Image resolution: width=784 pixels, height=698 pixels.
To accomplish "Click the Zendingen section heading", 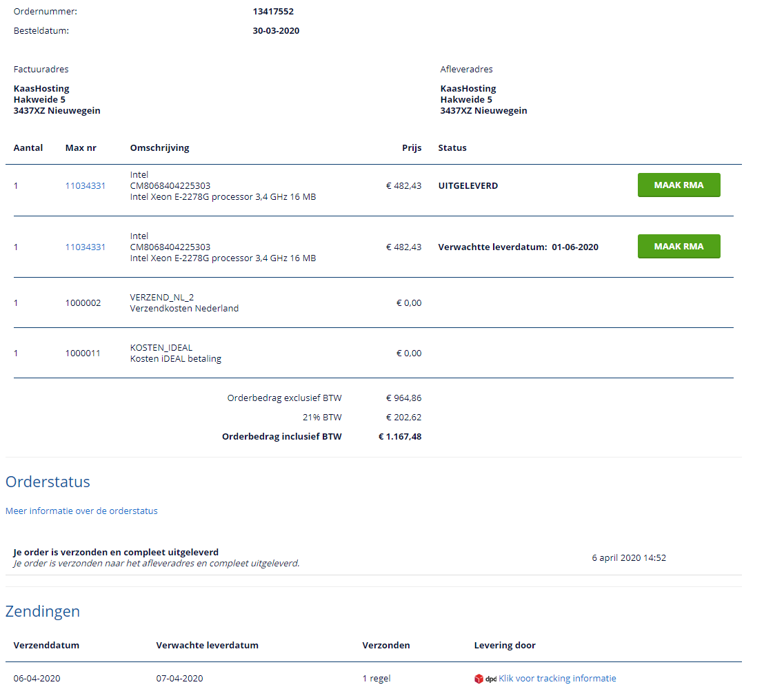I will tap(43, 611).
